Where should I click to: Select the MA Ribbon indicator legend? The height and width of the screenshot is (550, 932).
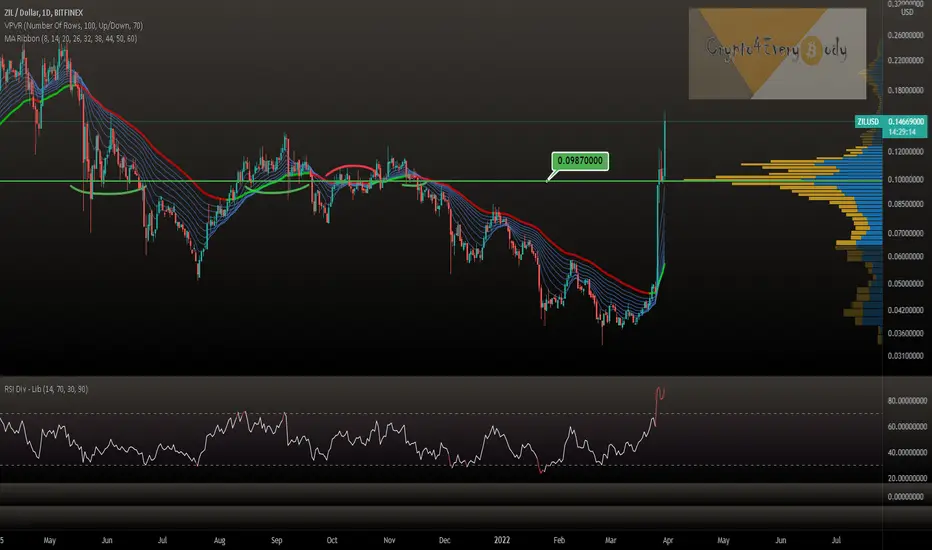coord(70,38)
